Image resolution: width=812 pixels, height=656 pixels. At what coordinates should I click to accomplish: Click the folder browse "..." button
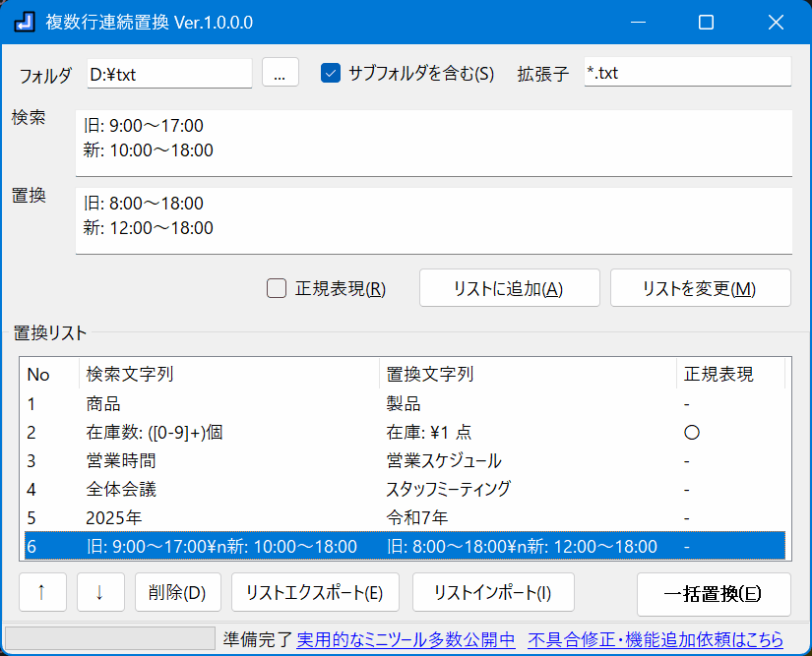280,73
